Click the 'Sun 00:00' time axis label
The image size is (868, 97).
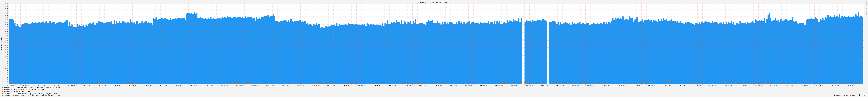[102, 85]
